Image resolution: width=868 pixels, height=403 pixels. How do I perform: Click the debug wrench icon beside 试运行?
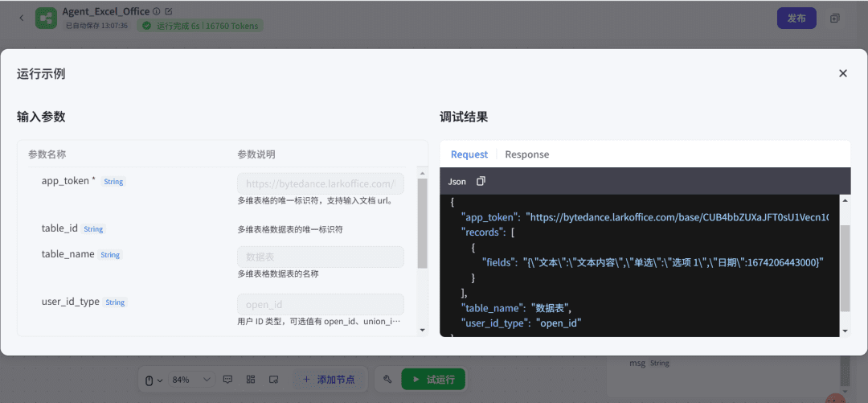click(x=387, y=380)
